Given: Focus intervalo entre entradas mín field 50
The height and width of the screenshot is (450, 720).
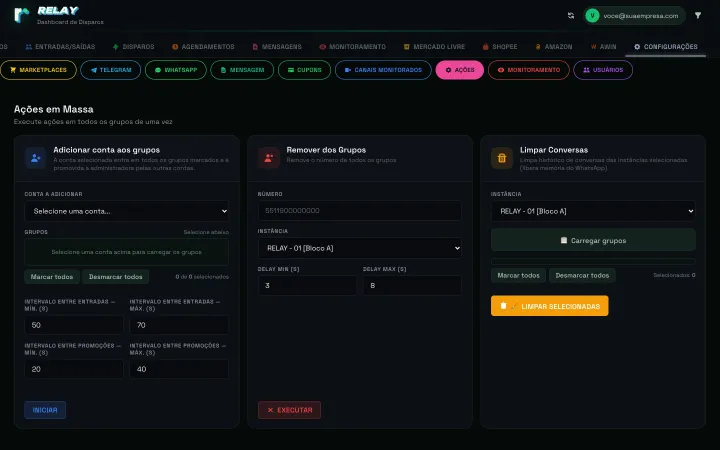Looking at the screenshot, I should point(74,325).
